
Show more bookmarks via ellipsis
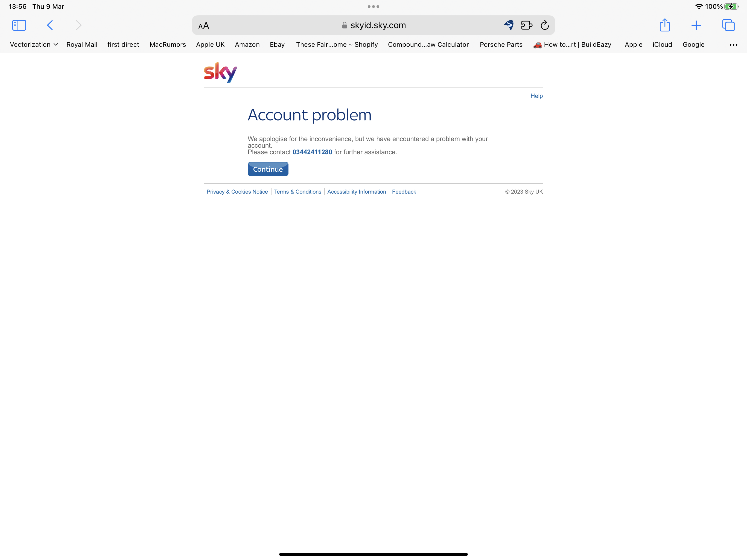[x=733, y=45]
